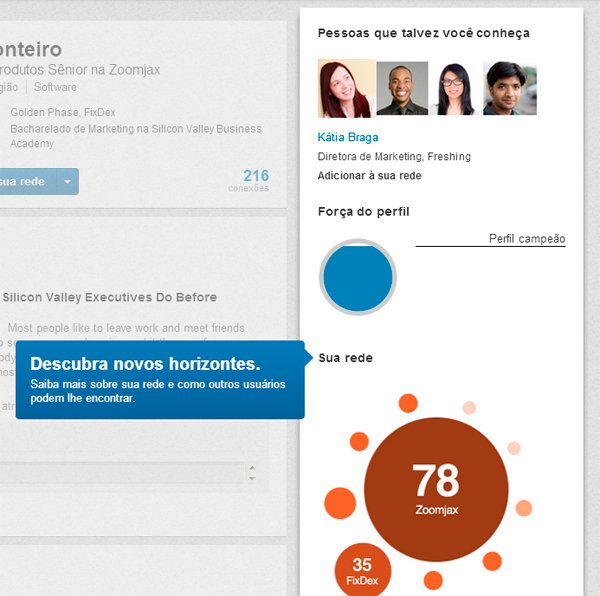Click the text box scroll-down arrow
The width and height of the screenshot is (600, 596).
coord(251,478)
